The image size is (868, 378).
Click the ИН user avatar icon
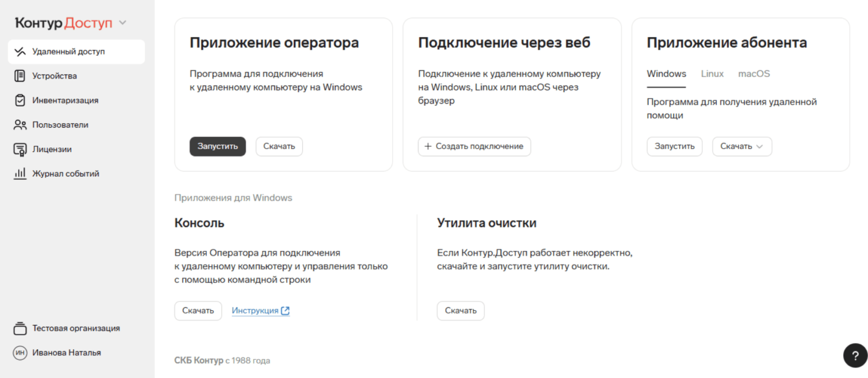20,353
